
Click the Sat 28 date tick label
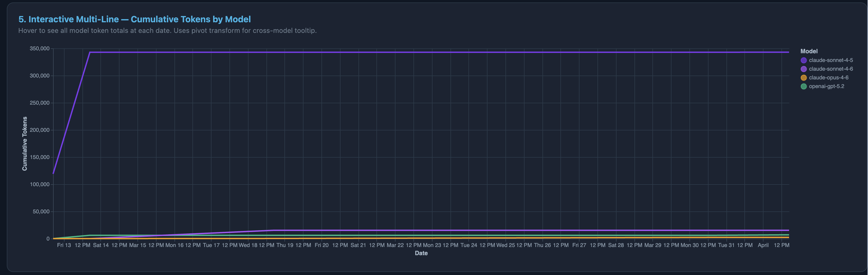coord(616,245)
